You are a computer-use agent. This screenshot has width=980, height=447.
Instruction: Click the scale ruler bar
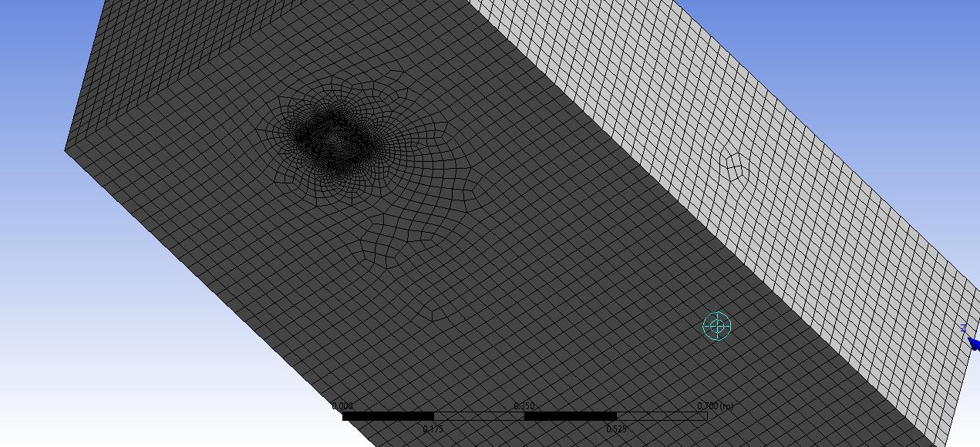pyautogui.click(x=524, y=416)
